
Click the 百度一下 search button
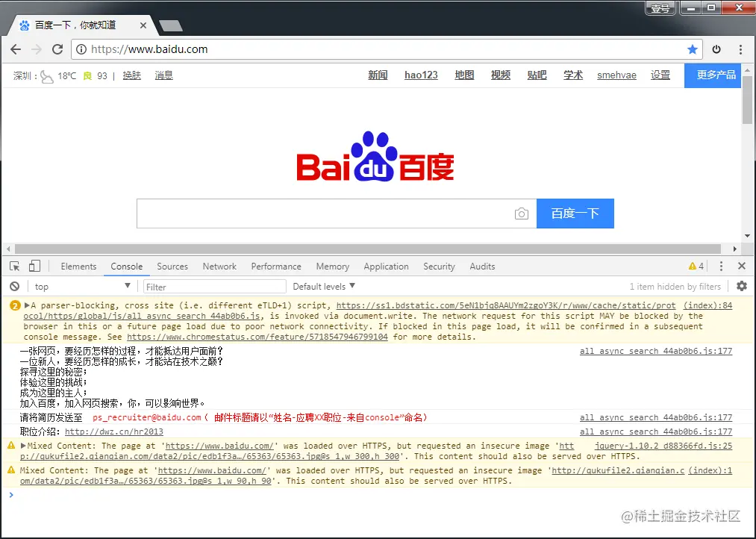pyautogui.click(x=575, y=214)
